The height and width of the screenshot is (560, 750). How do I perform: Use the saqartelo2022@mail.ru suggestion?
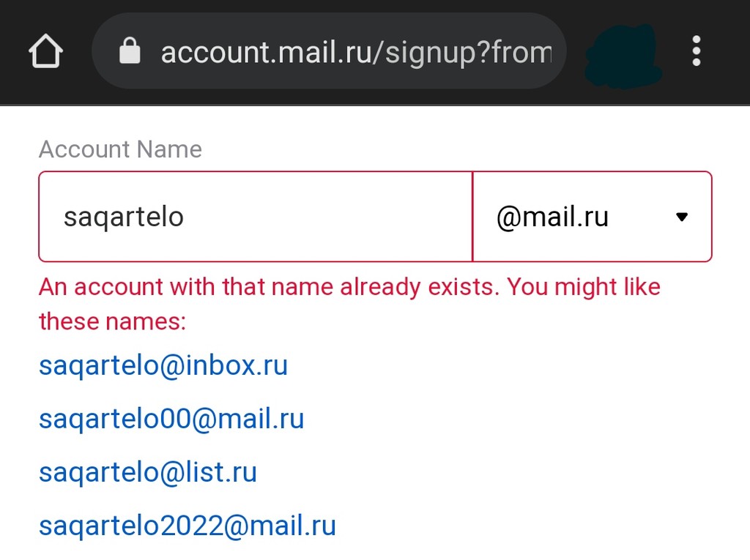click(x=187, y=526)
